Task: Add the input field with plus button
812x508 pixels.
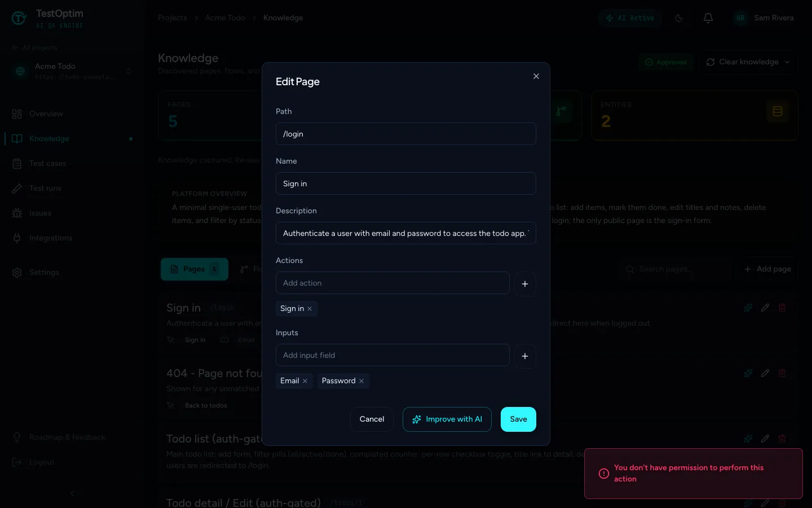Action: pyautogui.click(x=525, y=356)
